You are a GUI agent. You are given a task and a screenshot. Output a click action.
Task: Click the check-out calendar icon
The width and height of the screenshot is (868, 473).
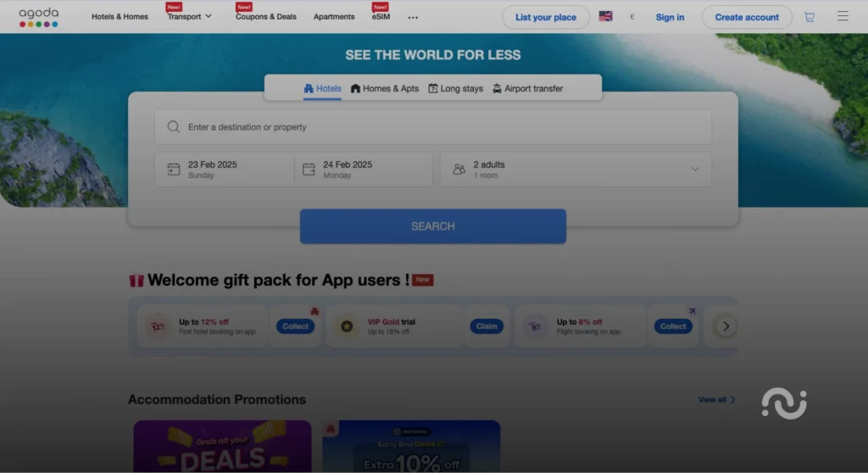(x=309, y=170)
